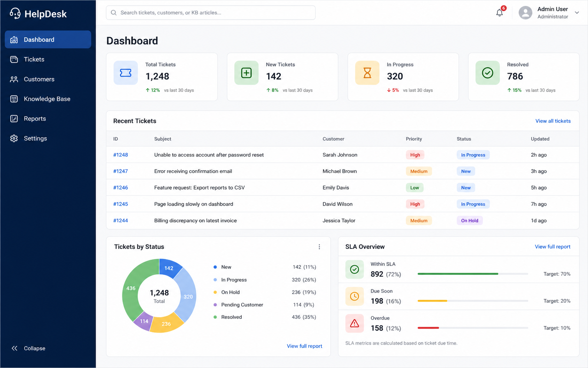The height and width of the screenshot is (368, 588).
Task: Click the Resolved checkmark icon
Action: (x=488, y=73)
